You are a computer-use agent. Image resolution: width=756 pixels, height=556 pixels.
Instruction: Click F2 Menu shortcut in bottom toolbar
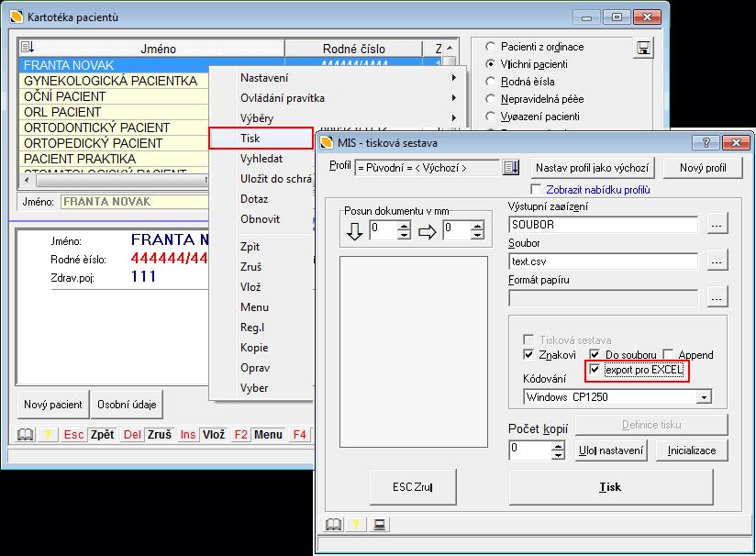[258, 435]
